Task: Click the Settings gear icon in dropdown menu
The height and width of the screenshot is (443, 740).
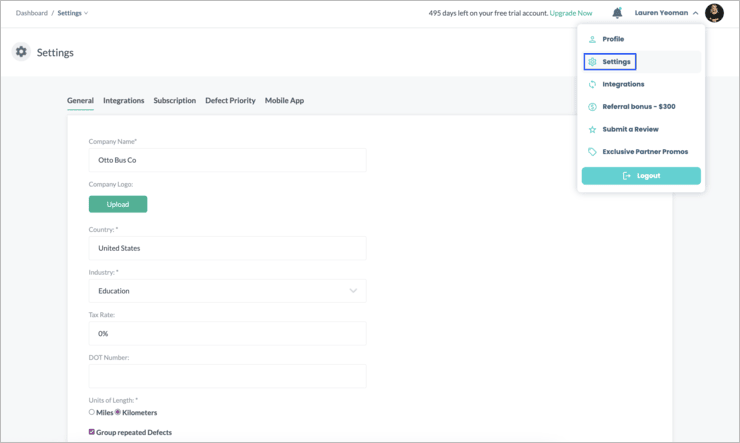Action: point(592,62)
